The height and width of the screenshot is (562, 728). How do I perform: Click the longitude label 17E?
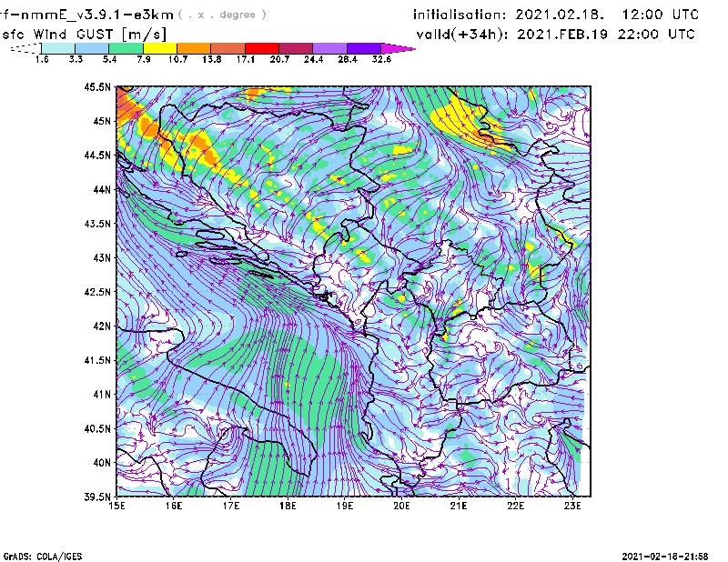[x=231, y=506]
